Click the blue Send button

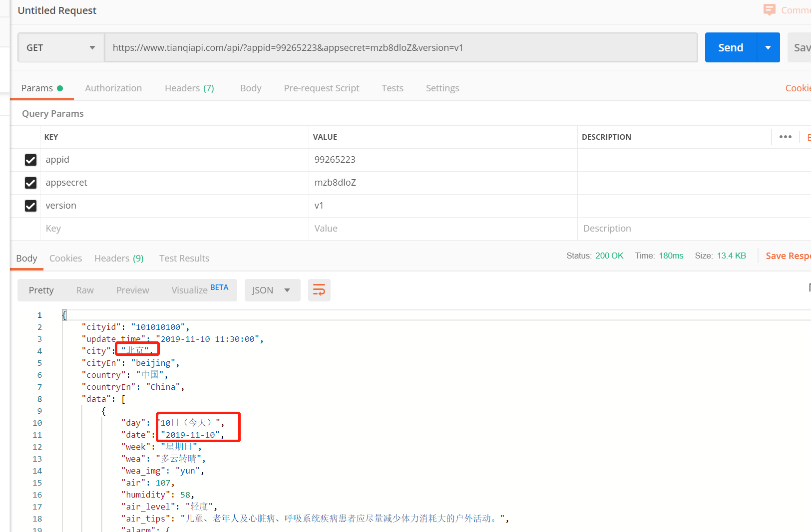pos(731,48)
